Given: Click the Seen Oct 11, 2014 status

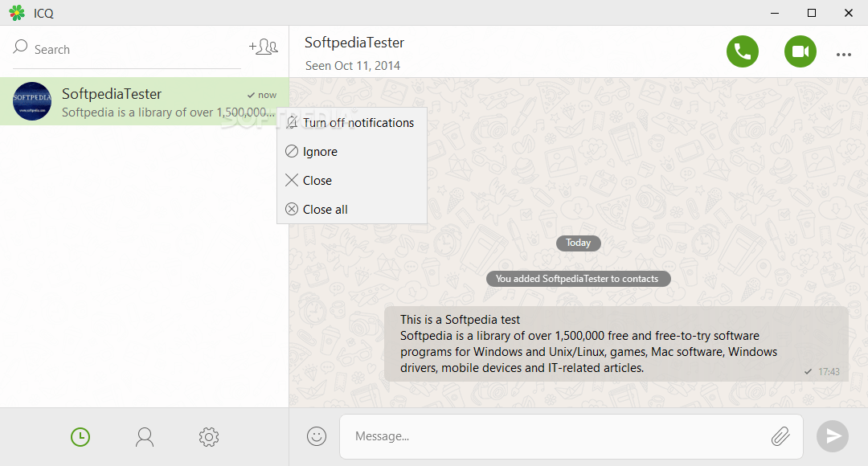Looking at the screenshot, I should [x=353, y=66].
